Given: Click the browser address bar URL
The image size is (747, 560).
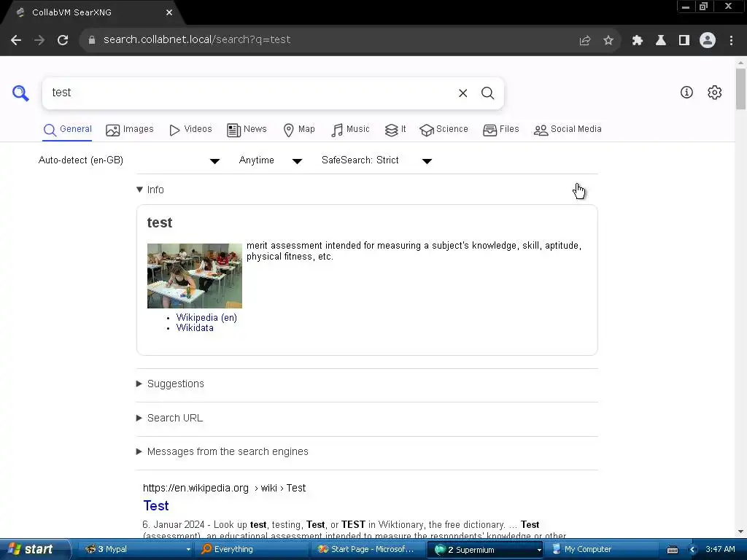Looking at the screenshot, I should (197, 40).
